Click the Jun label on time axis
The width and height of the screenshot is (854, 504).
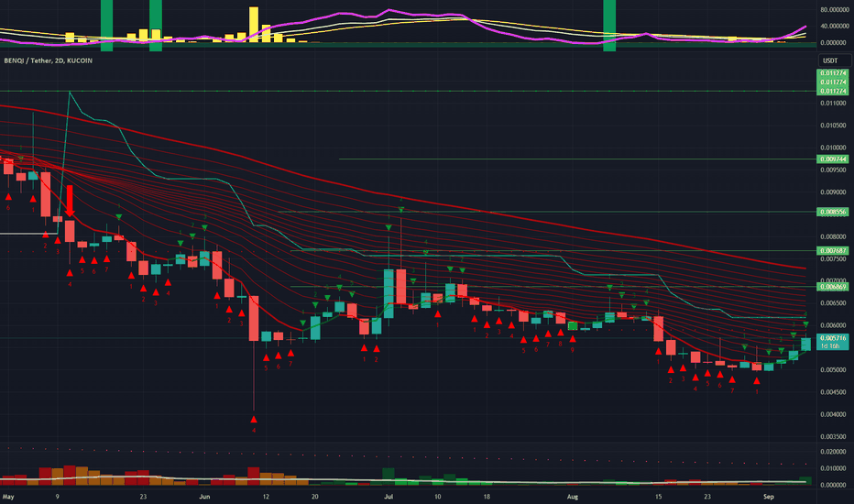click(x=204, y=497)
